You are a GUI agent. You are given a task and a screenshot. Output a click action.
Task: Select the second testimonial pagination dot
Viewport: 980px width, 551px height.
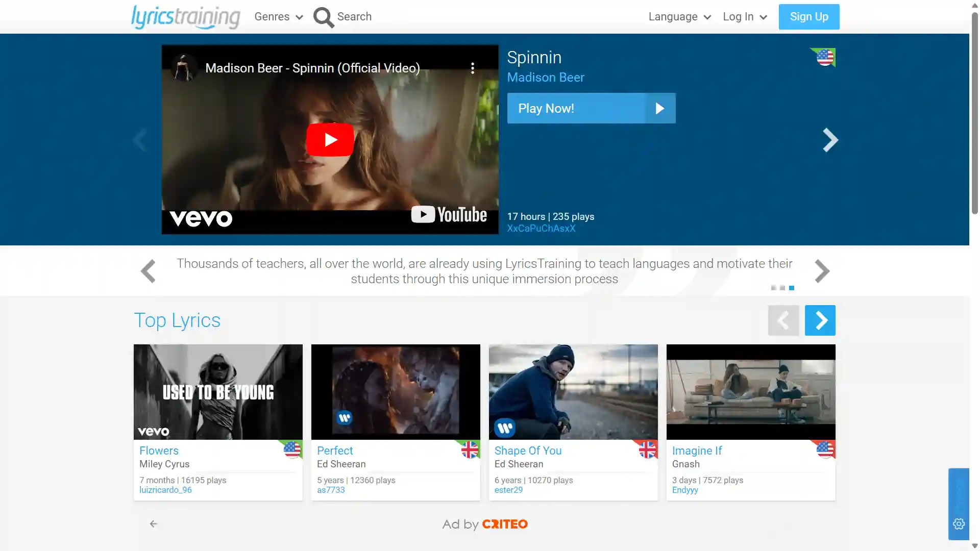tap(782, 288)
